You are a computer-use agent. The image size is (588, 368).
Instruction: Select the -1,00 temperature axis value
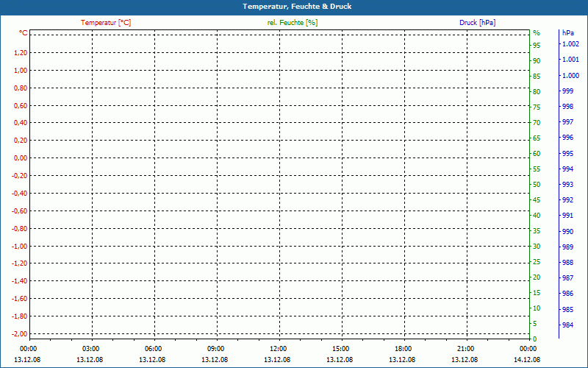point(20,247)
